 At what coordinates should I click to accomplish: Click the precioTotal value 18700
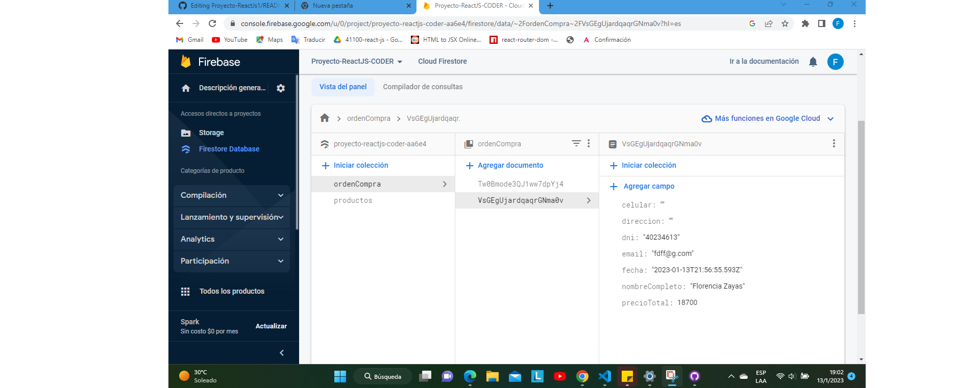(x=687, y=302)
